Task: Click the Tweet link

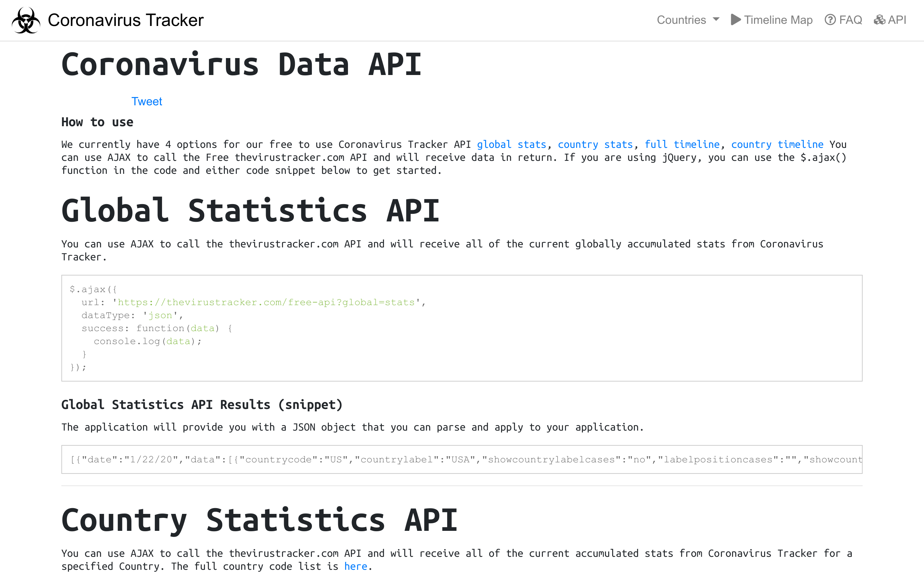Action: [147, 101]
